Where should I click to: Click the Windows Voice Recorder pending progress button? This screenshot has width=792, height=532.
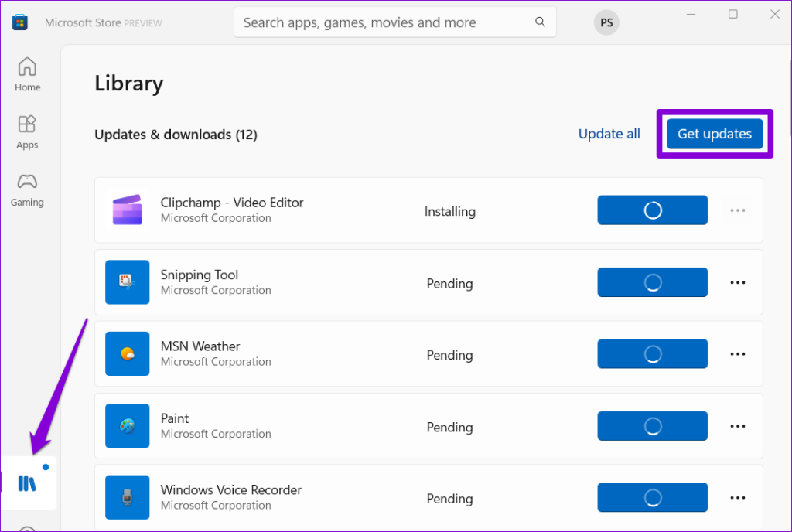pos(652,497)
